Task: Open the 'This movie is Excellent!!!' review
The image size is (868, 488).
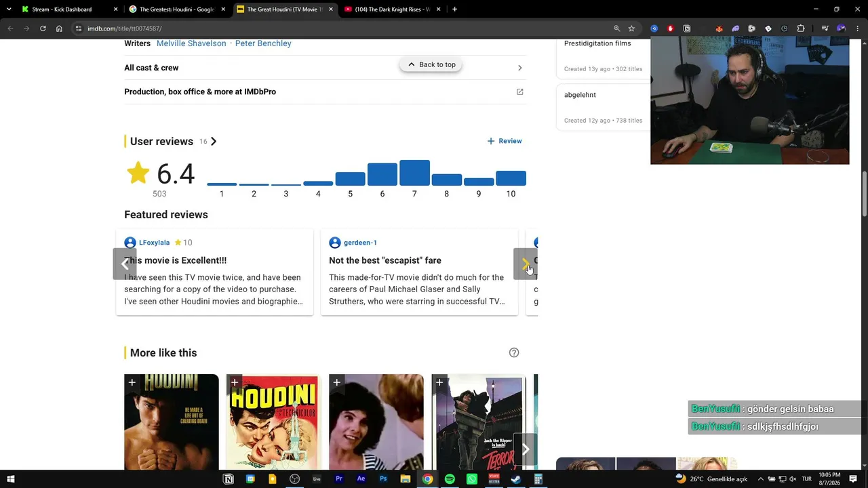Action: pos(176,260)
